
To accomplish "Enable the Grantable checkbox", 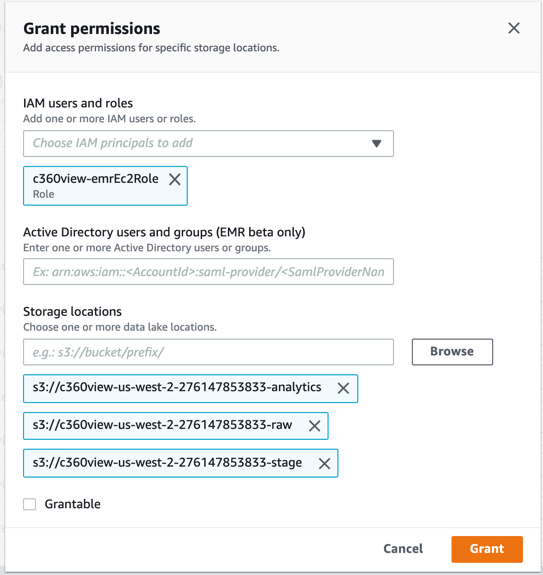I will pyautogui.click(x=30, y=504).
